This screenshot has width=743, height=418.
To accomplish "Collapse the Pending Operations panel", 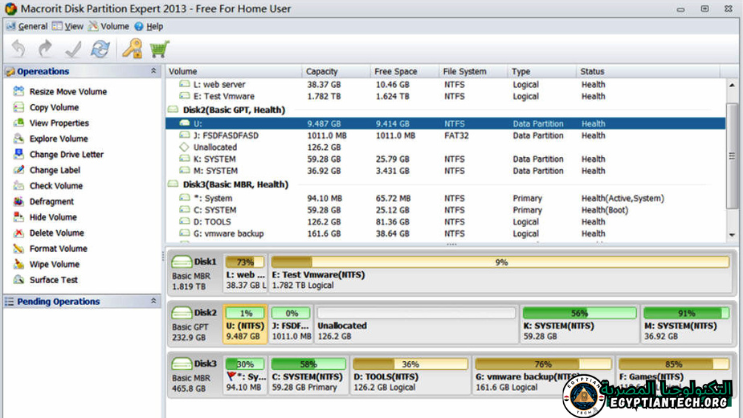I will click(153, 301).
